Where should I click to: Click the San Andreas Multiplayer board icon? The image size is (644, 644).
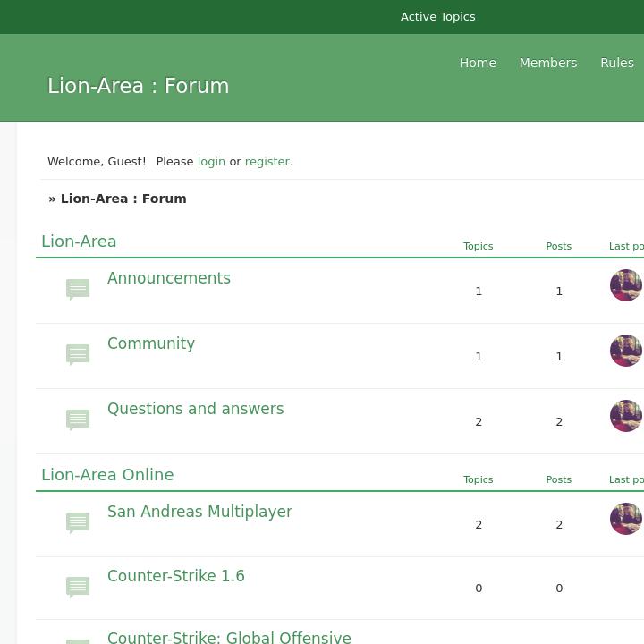(78, 522)
